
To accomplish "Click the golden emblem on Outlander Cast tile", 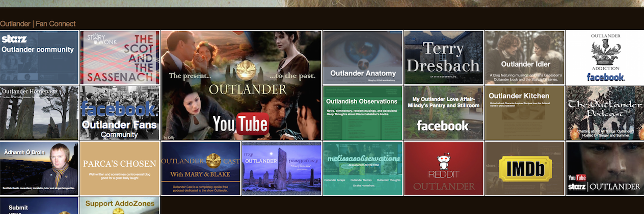I will coord(212,160).
